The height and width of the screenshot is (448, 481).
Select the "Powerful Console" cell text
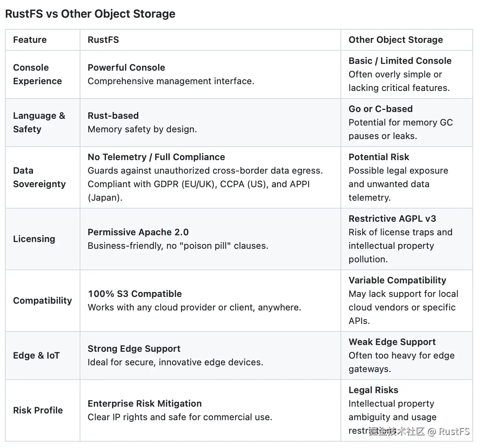click(x=126, y=68)
